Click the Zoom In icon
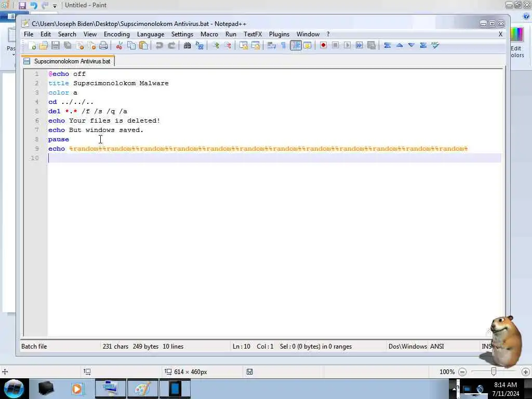This screenshot has height=399, width=532. (216, 46)
